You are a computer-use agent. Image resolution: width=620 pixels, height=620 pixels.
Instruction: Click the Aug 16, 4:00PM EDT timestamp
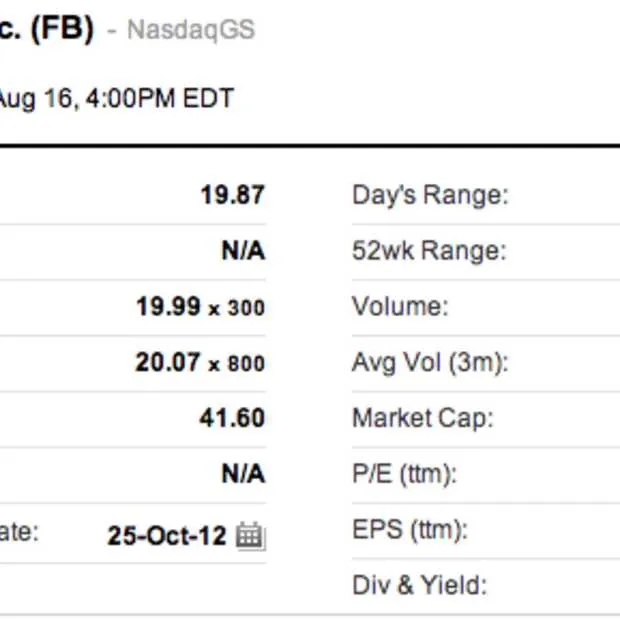coord(117,99)
